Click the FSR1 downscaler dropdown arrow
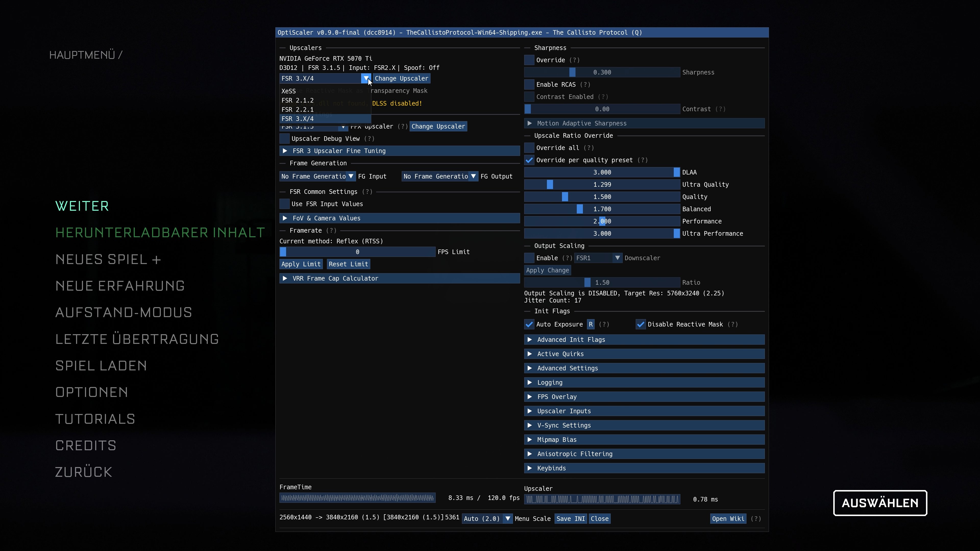 pyautogui.click(x=617, y=258)
